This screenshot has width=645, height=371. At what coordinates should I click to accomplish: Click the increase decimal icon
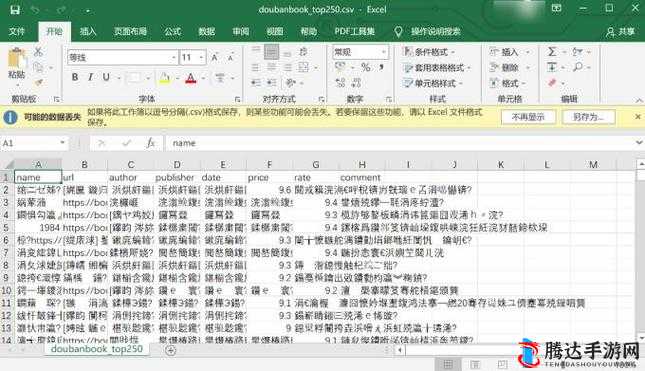click(340, 83)
